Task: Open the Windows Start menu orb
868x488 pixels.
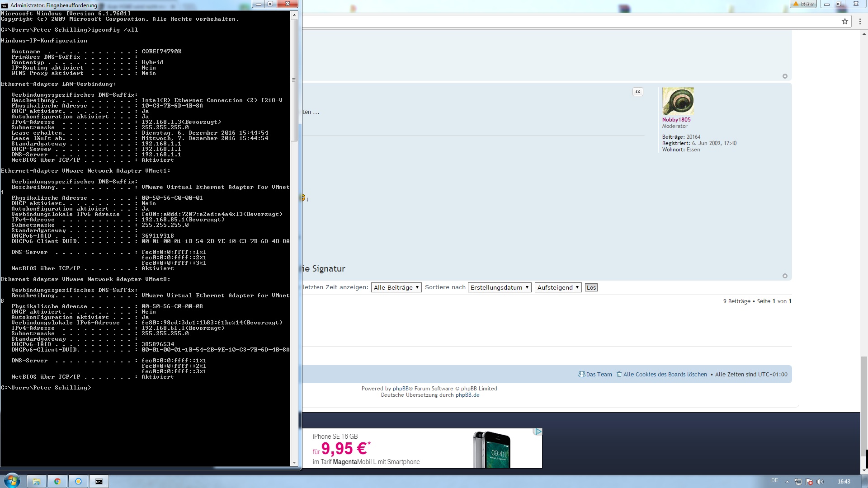Action: coord(12,481)
